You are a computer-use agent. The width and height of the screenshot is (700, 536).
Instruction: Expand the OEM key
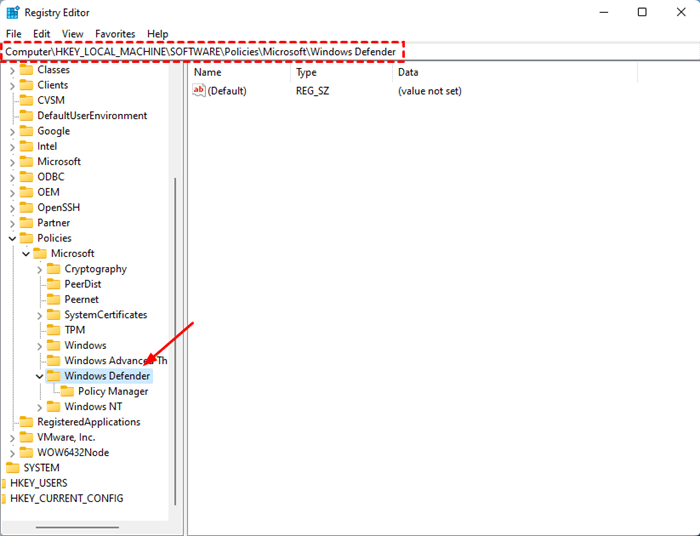click(12, 193)
